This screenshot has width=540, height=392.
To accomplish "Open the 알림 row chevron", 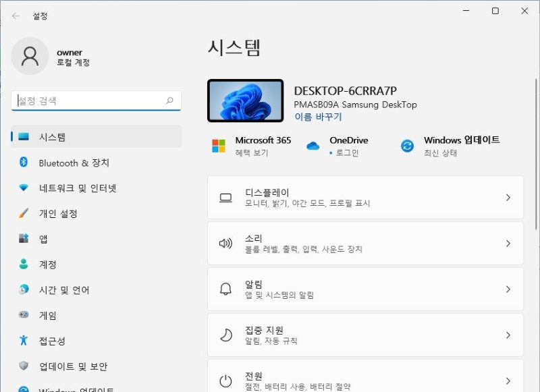I will pos(508,289).
